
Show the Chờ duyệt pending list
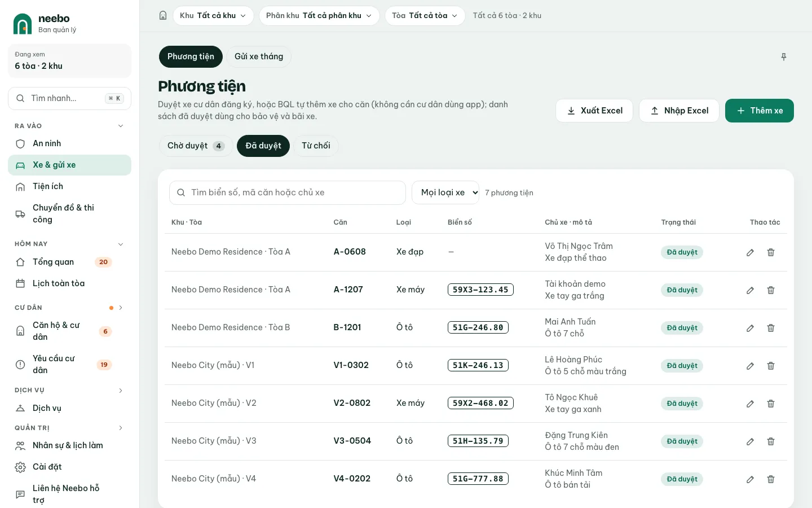(x=196, y=146)
